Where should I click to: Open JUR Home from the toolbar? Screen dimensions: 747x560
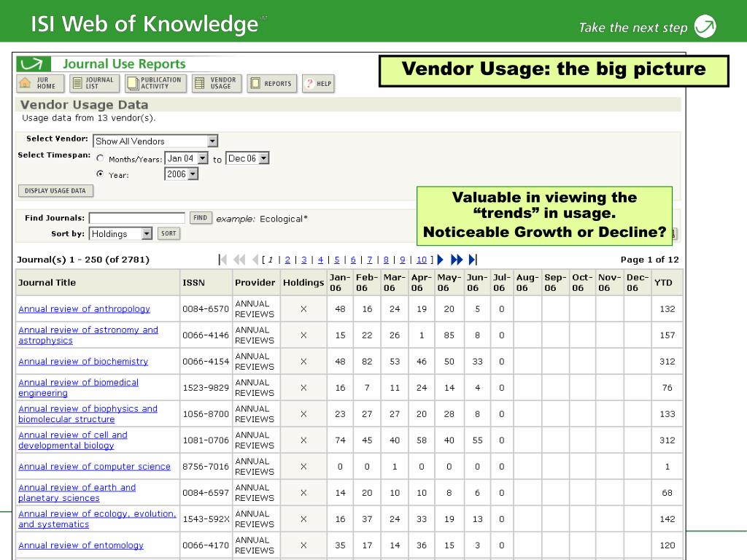tap(40, 83)
